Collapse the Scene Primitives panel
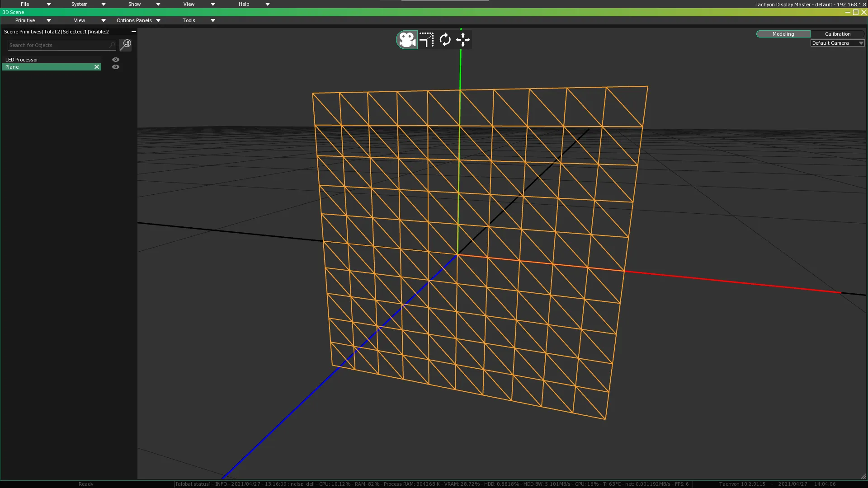868x488 pixels. tap(133, 32)
